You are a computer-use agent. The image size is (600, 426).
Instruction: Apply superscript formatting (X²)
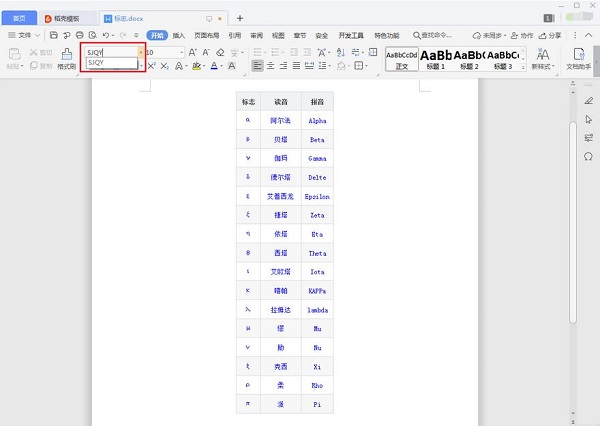coord(152,66)
